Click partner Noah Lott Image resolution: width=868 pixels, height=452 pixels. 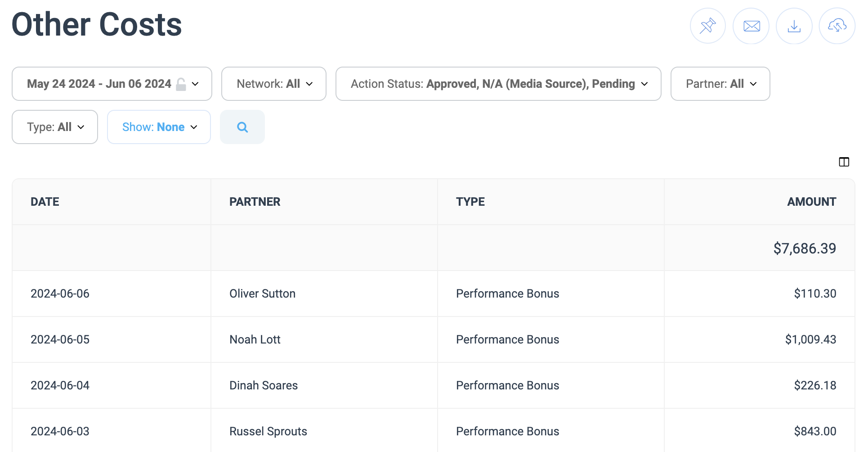coord(255,339)
